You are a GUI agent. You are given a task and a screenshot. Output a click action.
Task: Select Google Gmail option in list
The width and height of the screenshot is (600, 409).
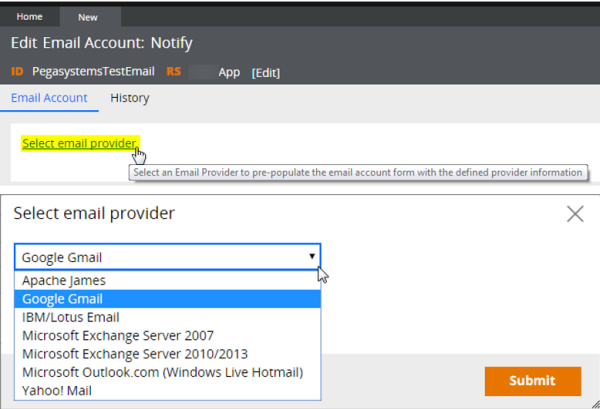pyautogui.click(x=167, y=299)
